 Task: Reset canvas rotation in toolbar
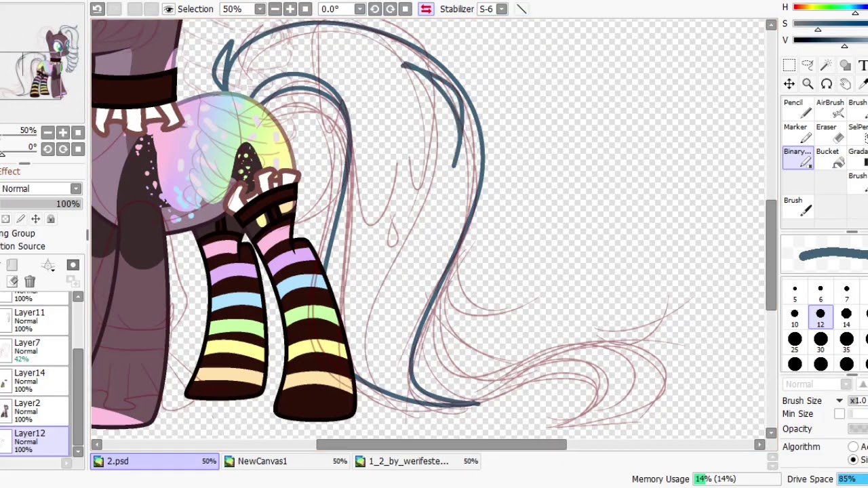(x=405, y=9)
